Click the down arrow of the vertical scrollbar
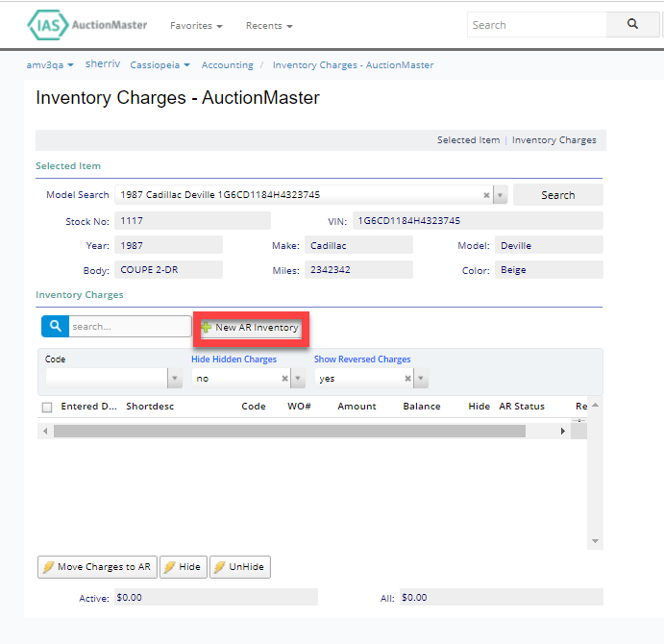Image resolution: width=664 pixels, height=644 pixels. [x=595, y=541]
